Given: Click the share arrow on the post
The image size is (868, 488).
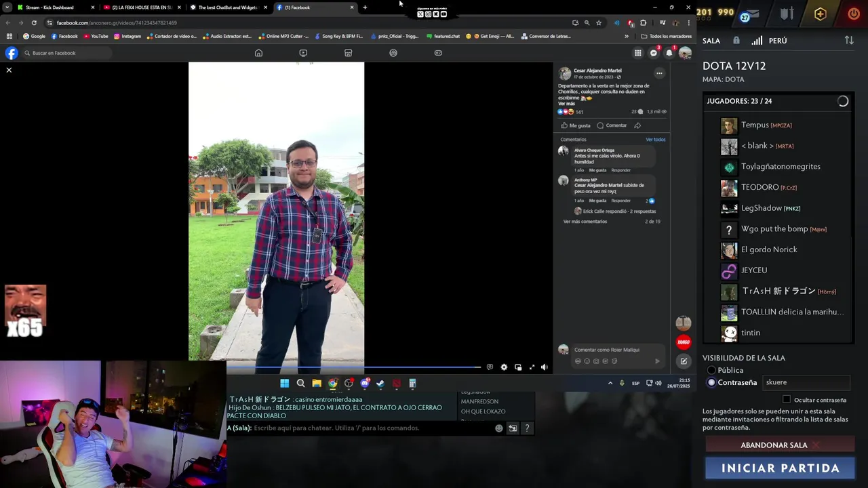Looking at the screenshot, I should pos(637,125).
